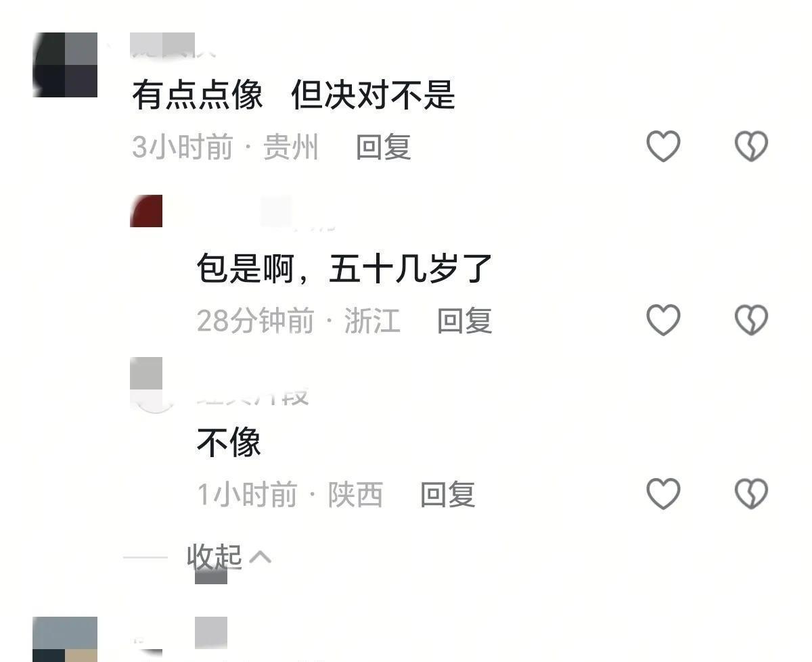812x662 pixels.
Task: Collapse replies with 收起
Action: [x=215, y=557]
